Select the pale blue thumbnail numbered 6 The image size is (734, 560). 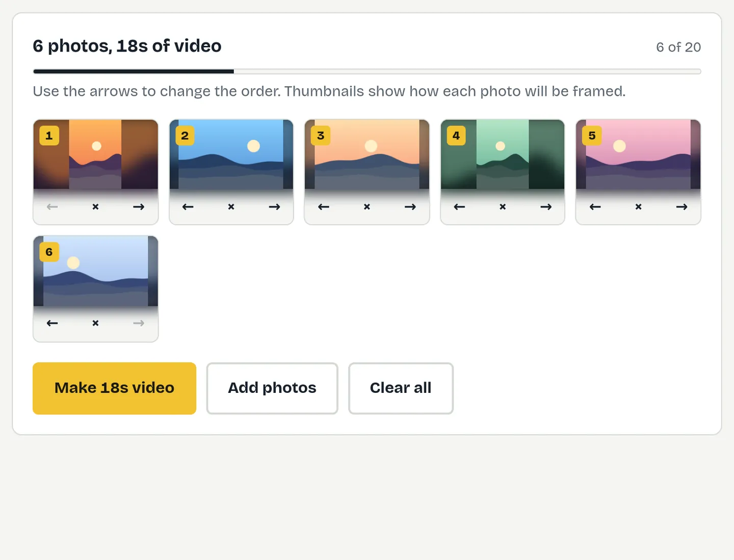point(95,271)
